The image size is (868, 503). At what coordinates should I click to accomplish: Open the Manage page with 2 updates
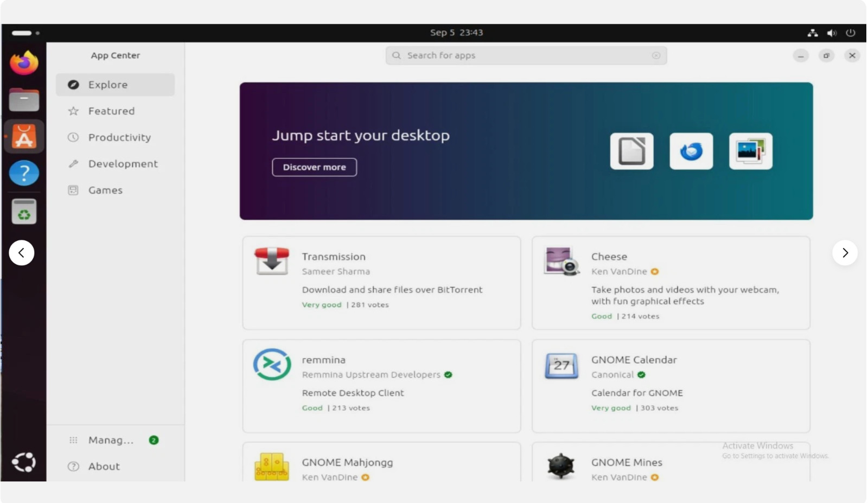pyautogui.click(x=115, y=440)
